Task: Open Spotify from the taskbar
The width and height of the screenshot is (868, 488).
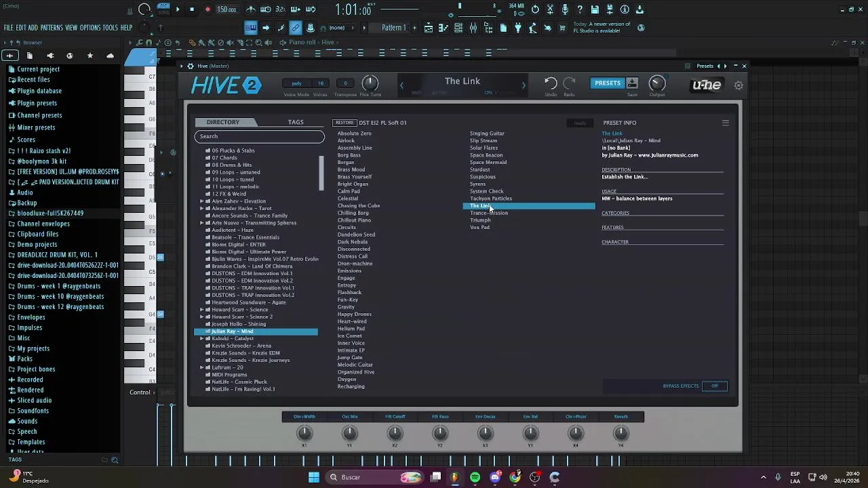Action: 475,477
